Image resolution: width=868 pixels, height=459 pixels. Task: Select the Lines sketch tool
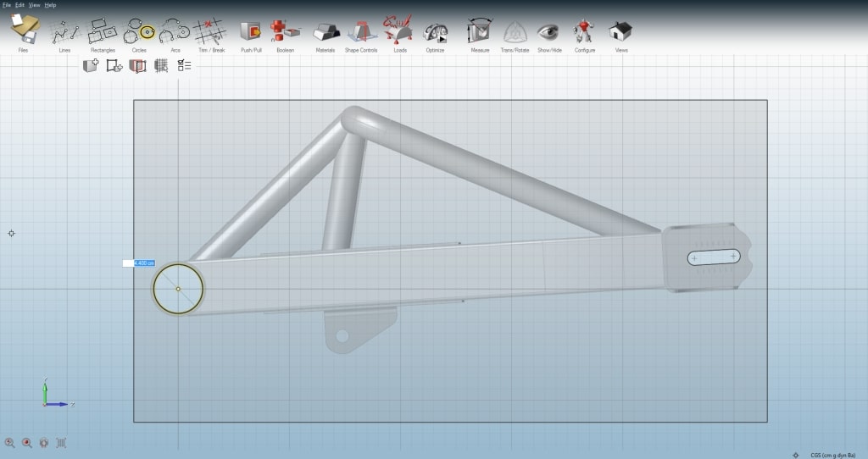coord(65,32)
